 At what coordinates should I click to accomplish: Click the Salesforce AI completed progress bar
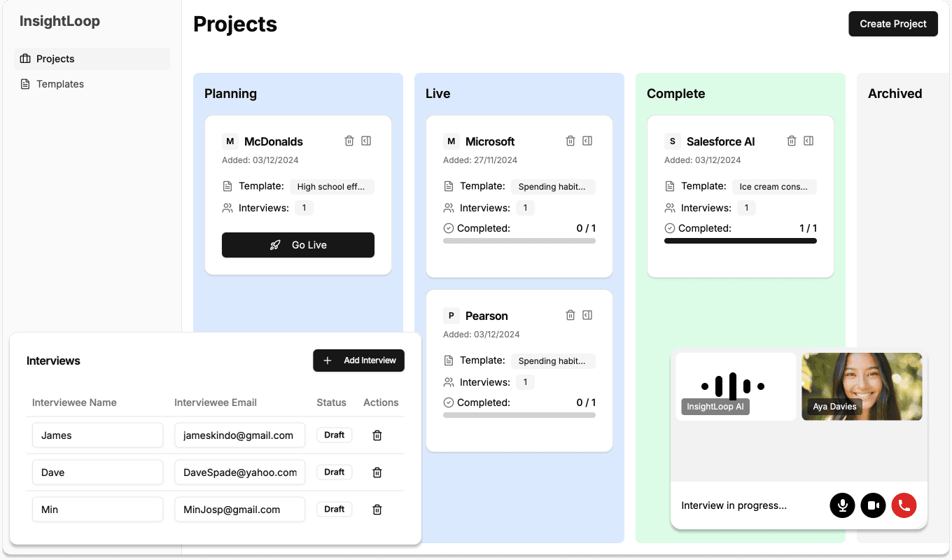click(740, 241)
